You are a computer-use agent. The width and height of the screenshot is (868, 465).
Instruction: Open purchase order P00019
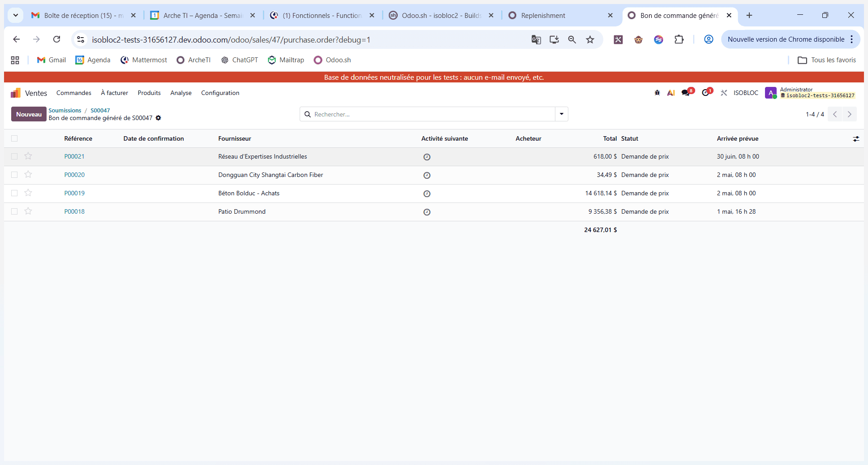[74, 193]
